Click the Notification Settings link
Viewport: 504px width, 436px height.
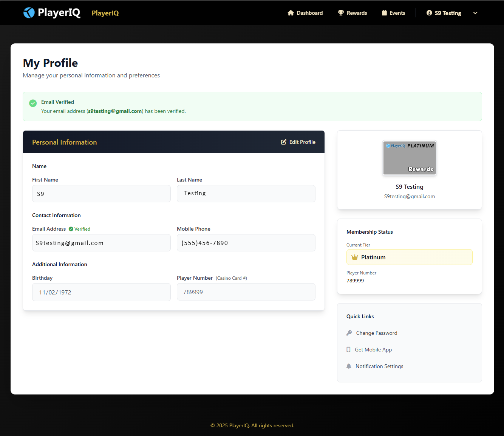click(x=379, y=366)
